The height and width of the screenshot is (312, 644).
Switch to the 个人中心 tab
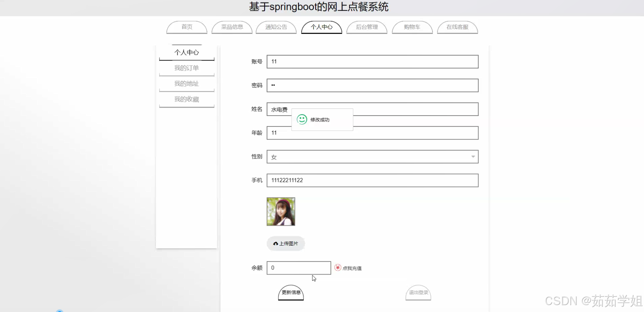point(321,27)
